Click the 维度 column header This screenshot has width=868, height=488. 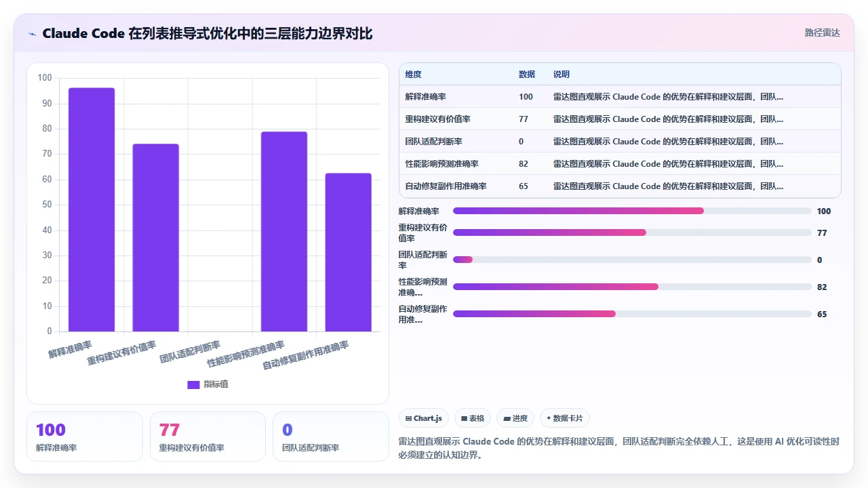tap(413, 74)
